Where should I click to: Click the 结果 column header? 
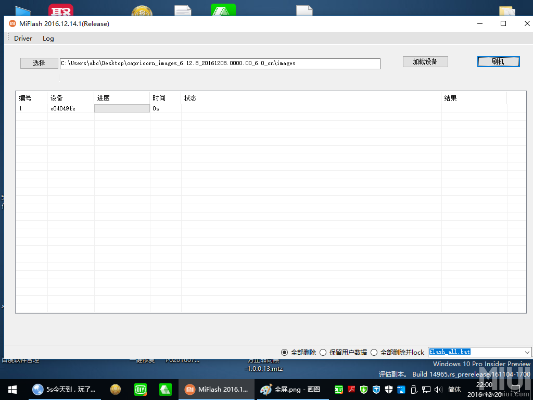pos(474,98)
